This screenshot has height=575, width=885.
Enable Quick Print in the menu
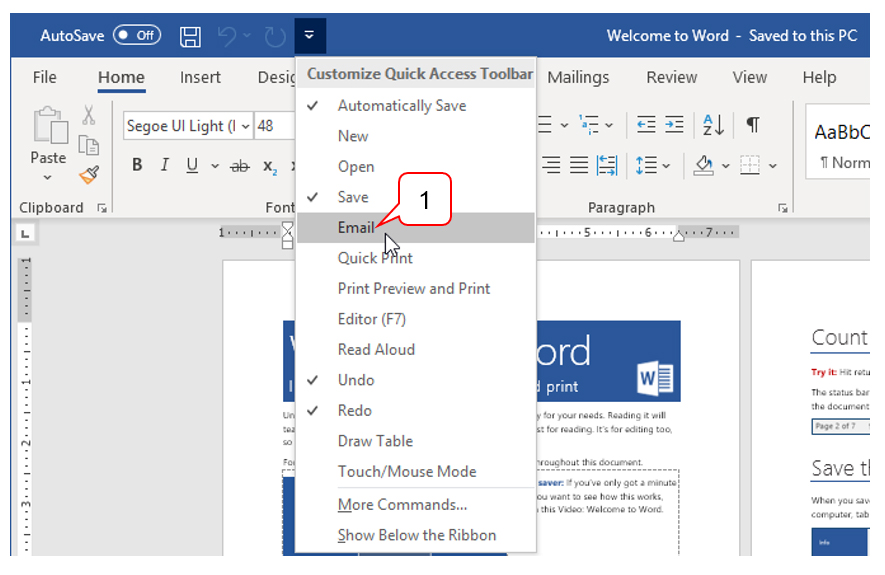click(x=415, y=258)
